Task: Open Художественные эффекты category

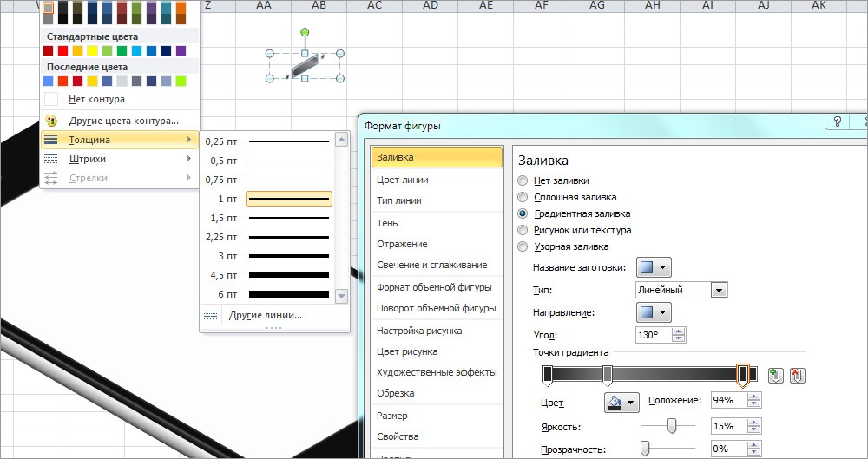Action: (x=437, y=372)
